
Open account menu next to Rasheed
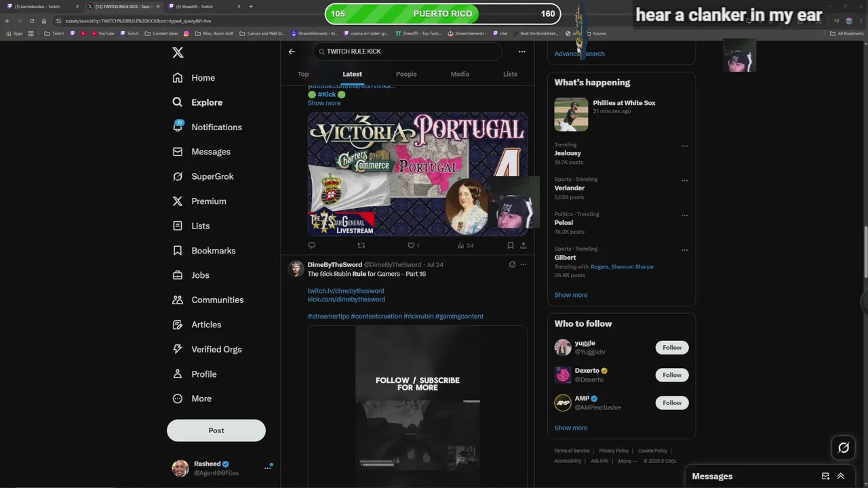(267, 468)
